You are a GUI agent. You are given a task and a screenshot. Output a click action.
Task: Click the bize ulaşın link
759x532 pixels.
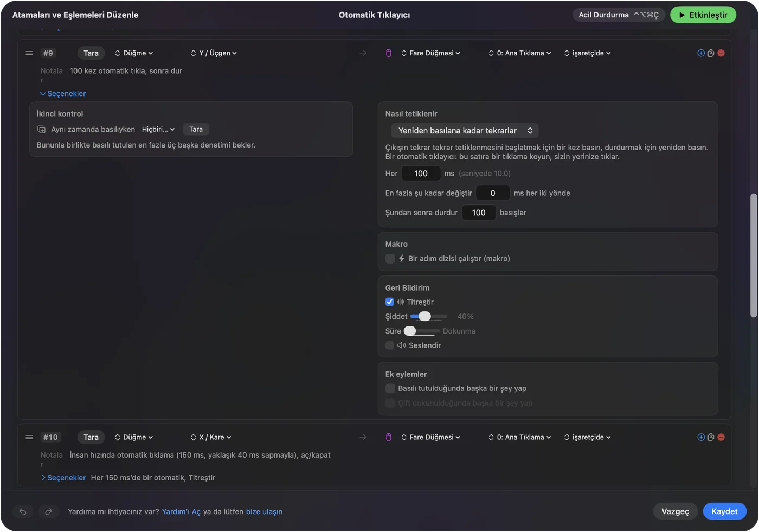pos(264,511)
